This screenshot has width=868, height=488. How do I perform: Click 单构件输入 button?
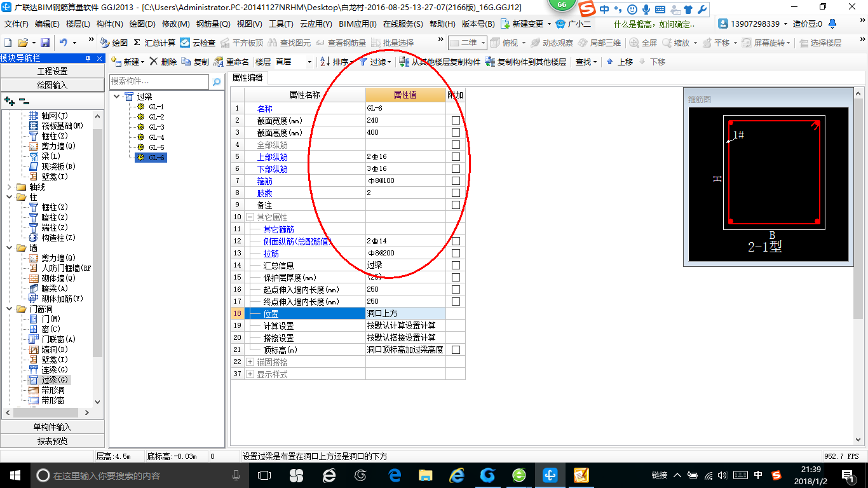[52, 427]
